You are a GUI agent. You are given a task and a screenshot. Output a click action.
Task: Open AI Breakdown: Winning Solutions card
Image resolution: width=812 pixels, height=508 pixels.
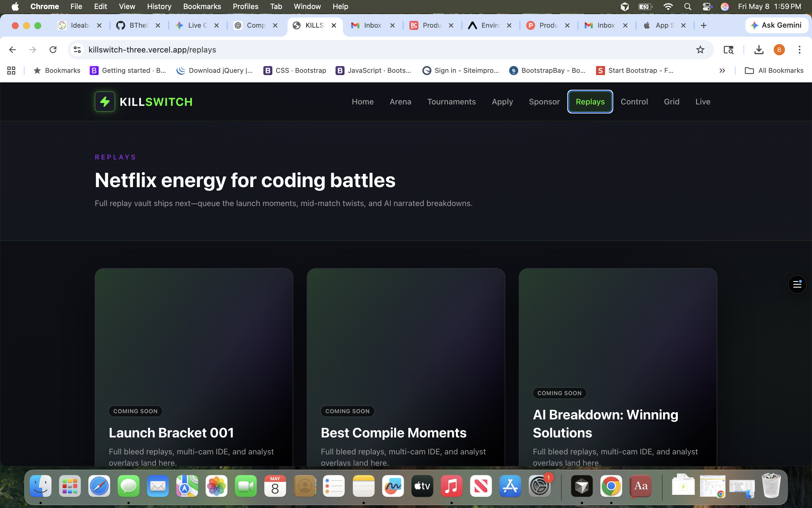pos(618,367)
